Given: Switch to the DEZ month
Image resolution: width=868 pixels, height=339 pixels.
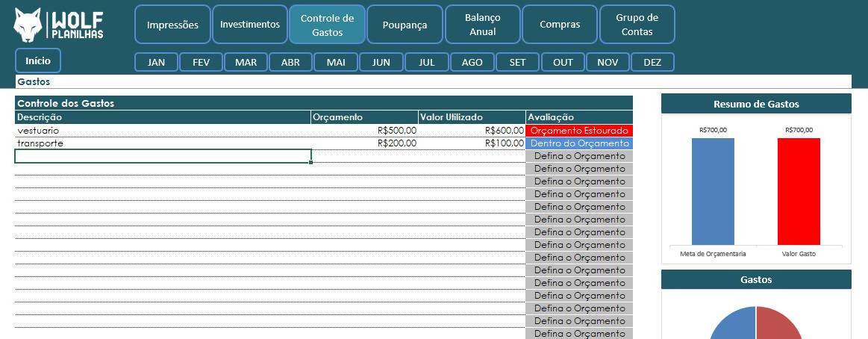Looking at the screenshot, I should coord(652,62).
